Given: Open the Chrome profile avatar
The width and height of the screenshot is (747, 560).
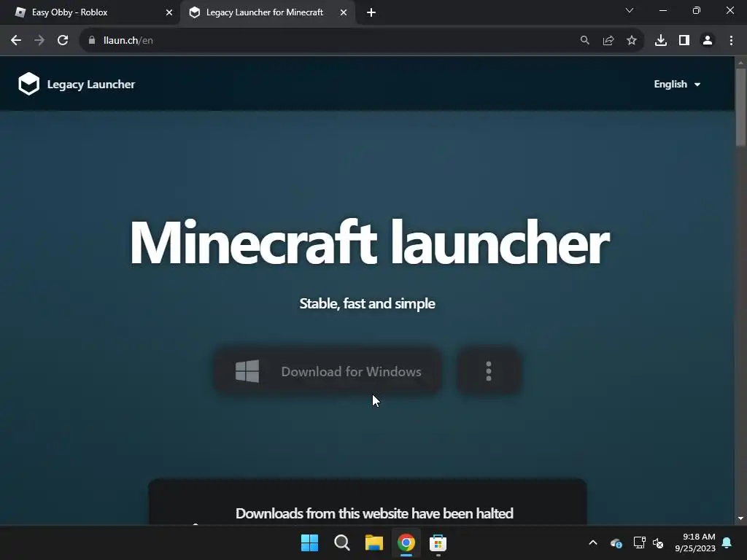Looking at the screenshot, I should pos(708,41).
